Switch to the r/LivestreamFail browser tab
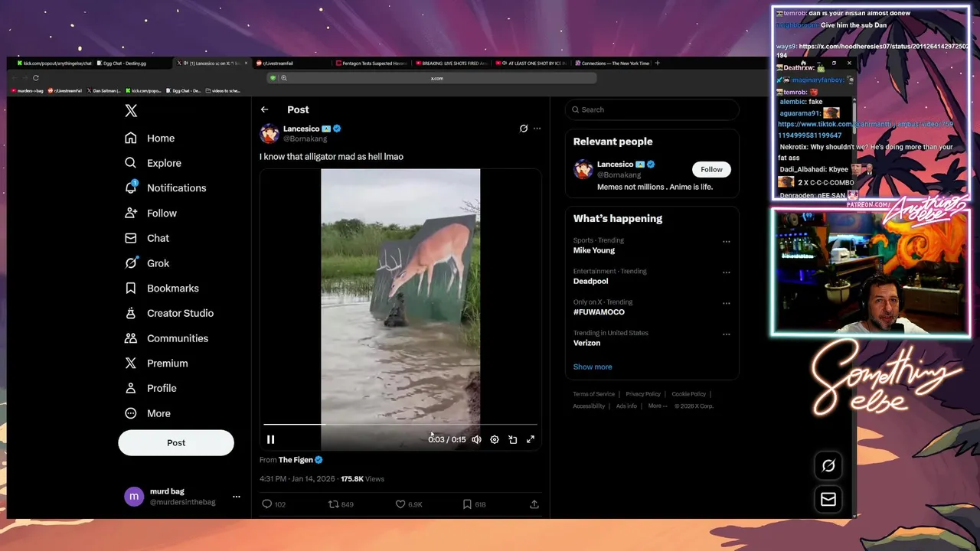The height and width of the screenshot is (551, 980). coord(291,64)
